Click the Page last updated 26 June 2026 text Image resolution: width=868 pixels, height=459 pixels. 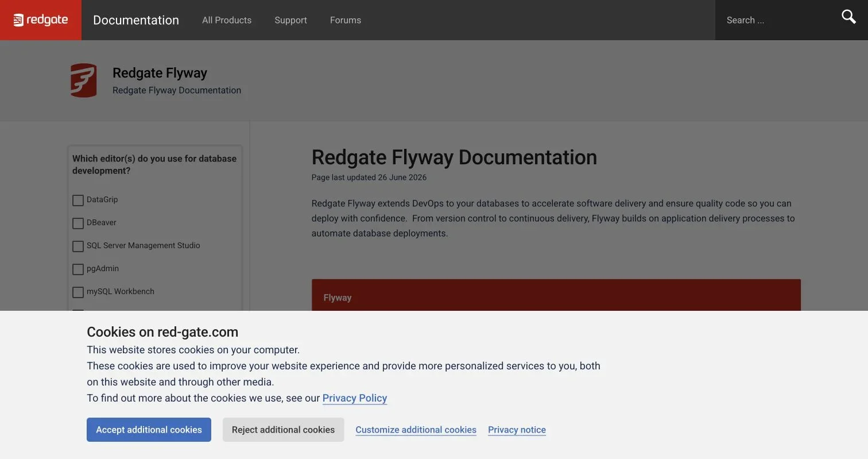tap(369, 178)
